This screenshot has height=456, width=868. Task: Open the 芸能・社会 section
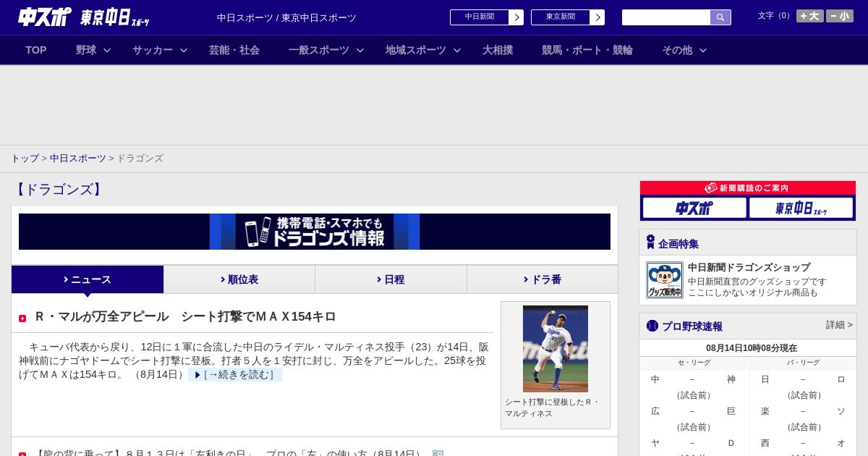point(234,50)
